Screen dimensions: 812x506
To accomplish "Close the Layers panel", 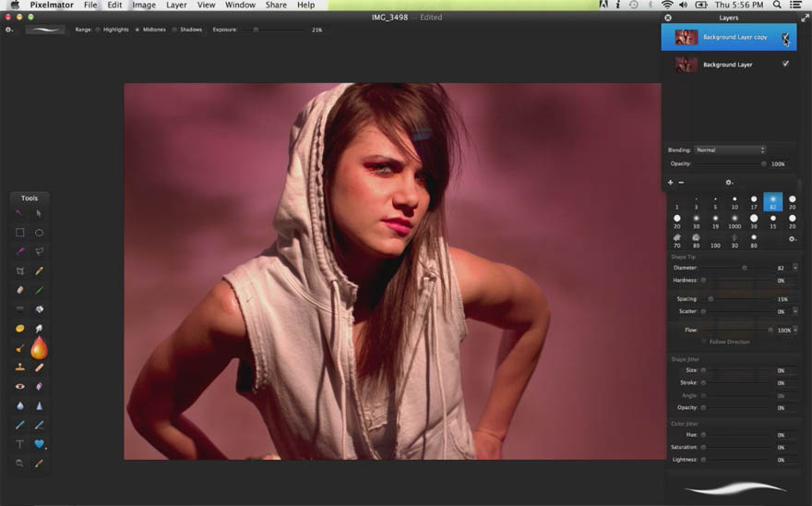I will (668, 18).
